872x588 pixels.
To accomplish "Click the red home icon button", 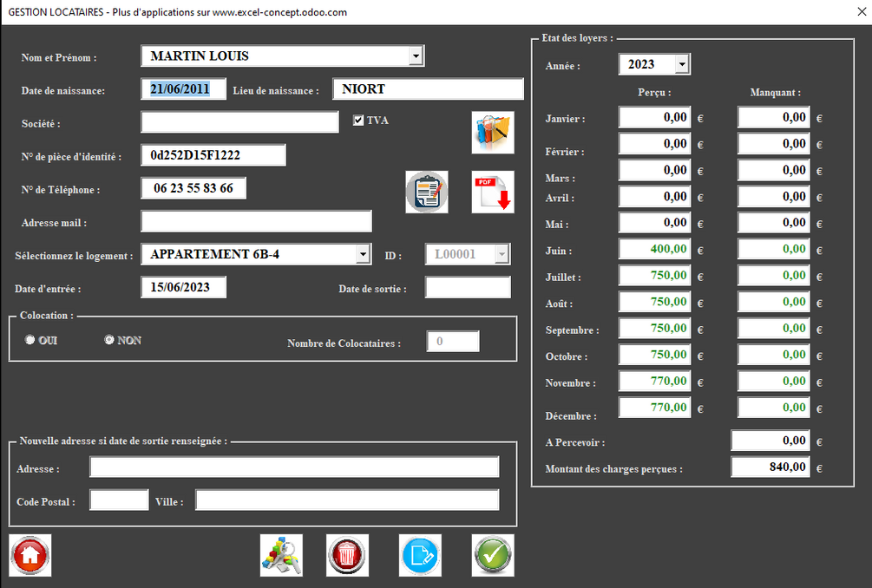I will point(30,555).
